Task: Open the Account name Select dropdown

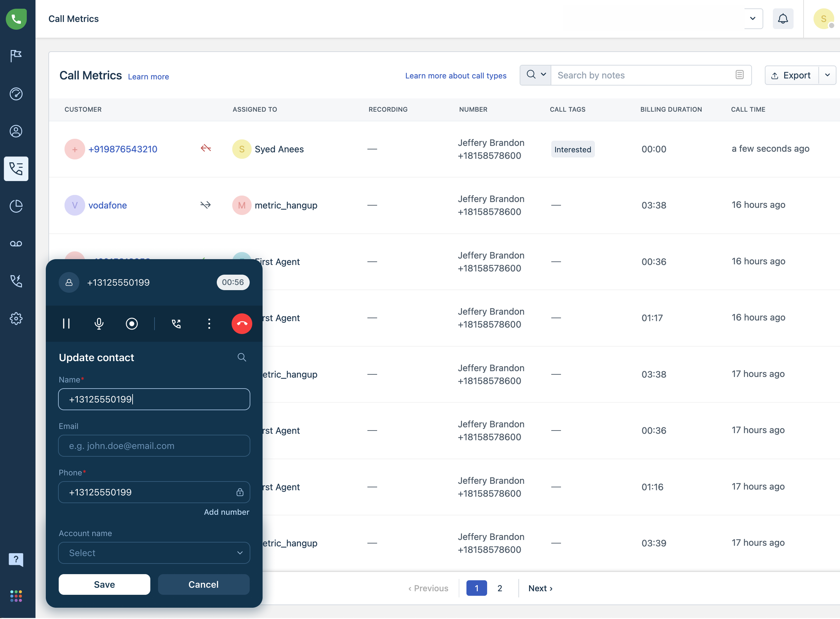Action: coord(154,553)
